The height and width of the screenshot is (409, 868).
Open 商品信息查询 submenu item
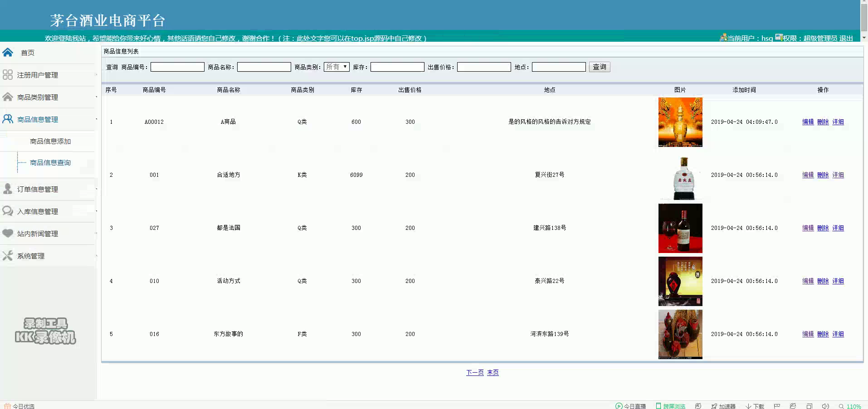[x=50, y=162]
